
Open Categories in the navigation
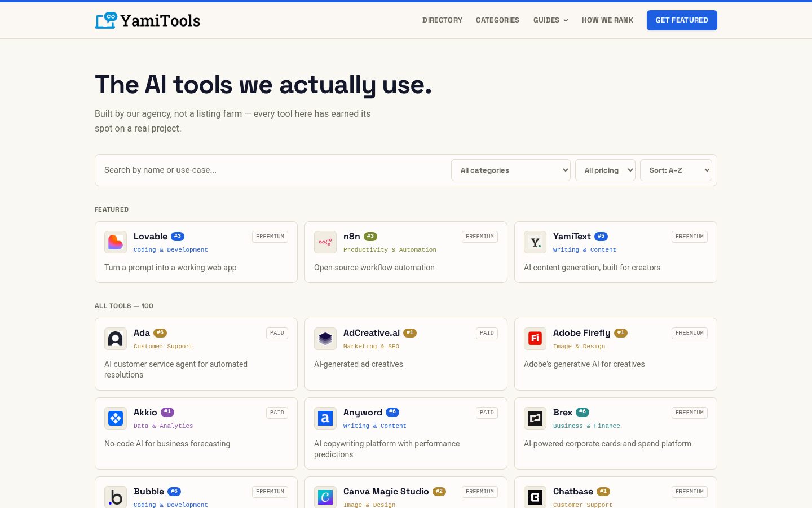(497, 20)
